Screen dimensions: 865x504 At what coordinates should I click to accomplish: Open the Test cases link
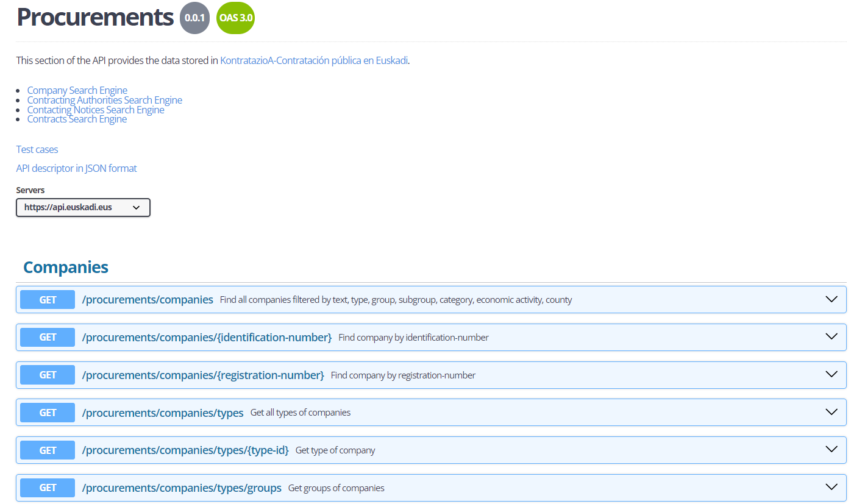37,149
